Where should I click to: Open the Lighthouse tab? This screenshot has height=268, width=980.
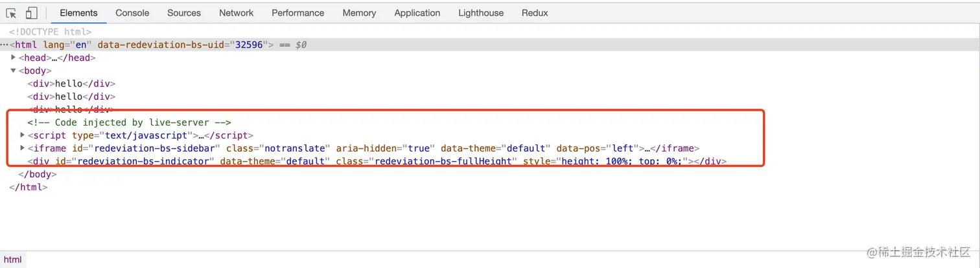[481, 13]
